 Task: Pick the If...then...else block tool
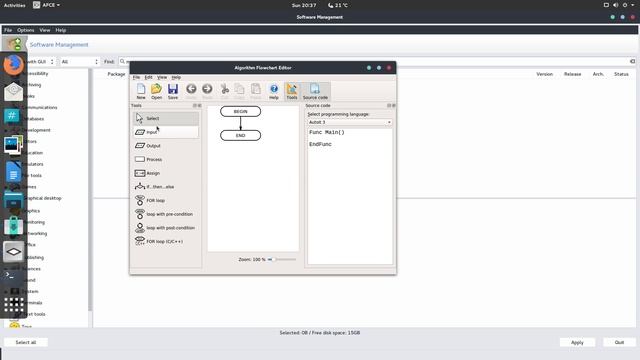pos(166,187)
